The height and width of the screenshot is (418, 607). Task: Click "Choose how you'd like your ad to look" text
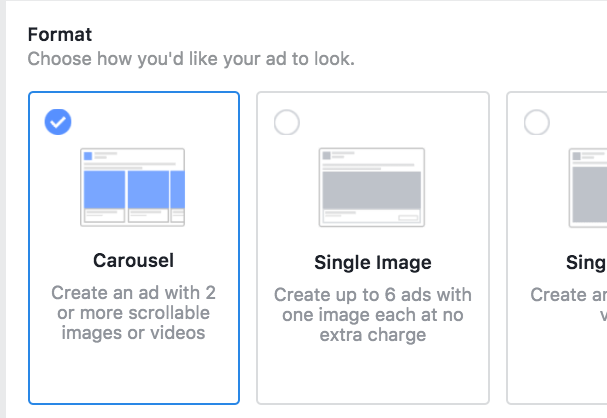[x=190, y=58]
